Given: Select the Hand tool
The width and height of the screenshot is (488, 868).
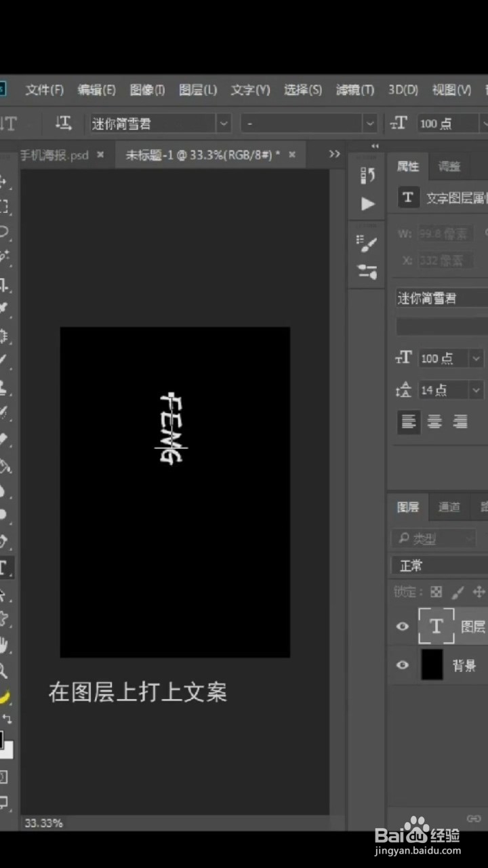Looking at the screenshot, I should coord(3,644).
